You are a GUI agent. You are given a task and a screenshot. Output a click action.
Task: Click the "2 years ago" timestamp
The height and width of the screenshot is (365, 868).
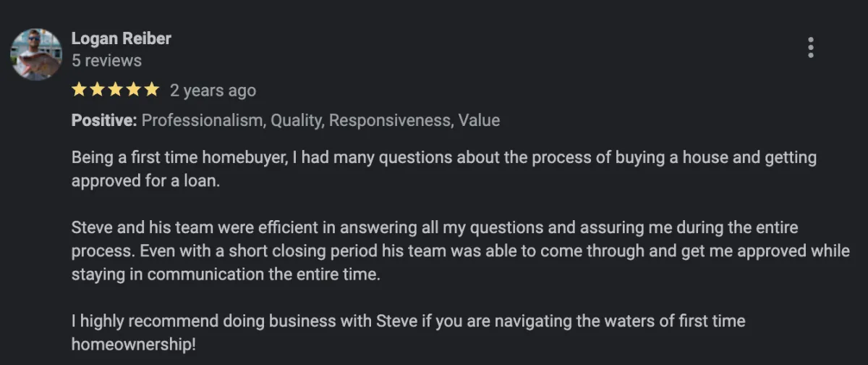coord(213,91)
